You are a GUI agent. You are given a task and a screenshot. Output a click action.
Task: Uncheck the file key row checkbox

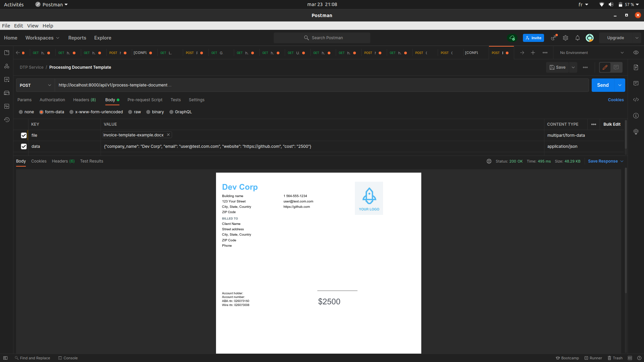point(24,135)
